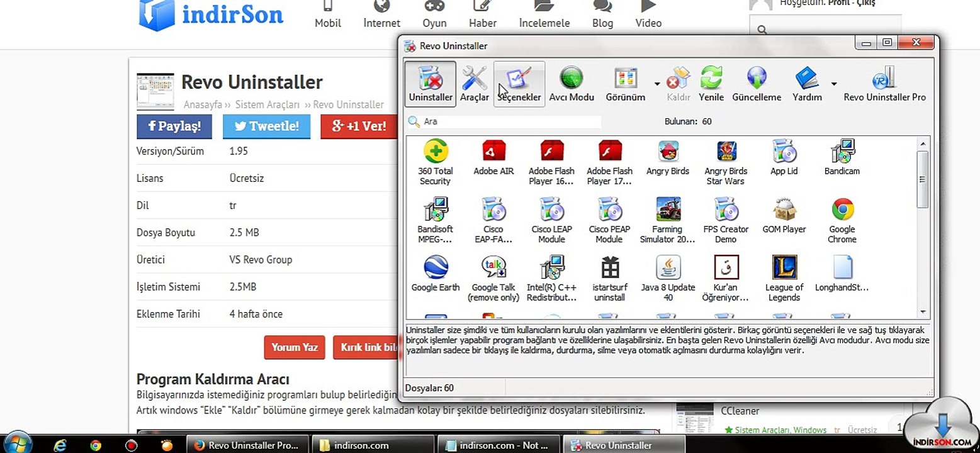Open the Araçlar tools button
The height and width of the screenshot is (453, 980).
coord(474,84)
